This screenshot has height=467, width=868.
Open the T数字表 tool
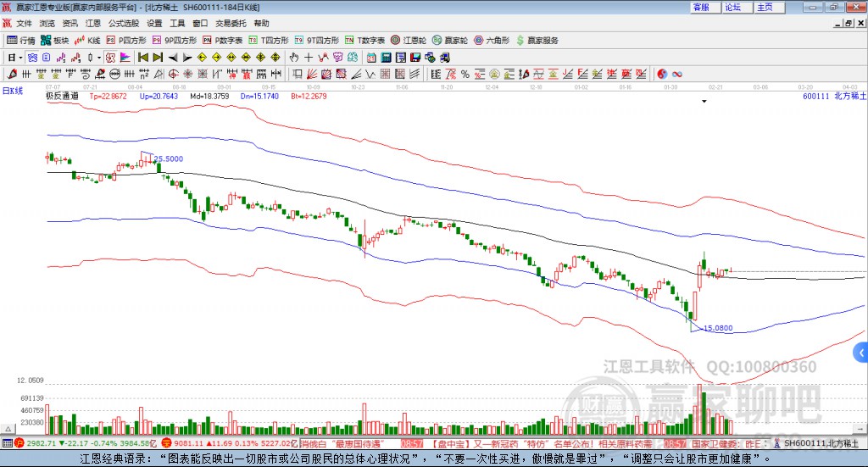pos(364,41)
